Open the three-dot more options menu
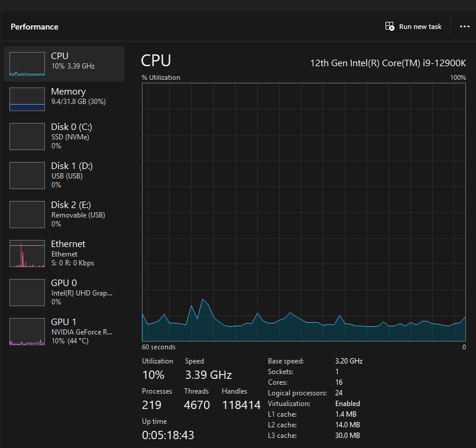This screenshot has height=448, width=476. coord(464,27)
